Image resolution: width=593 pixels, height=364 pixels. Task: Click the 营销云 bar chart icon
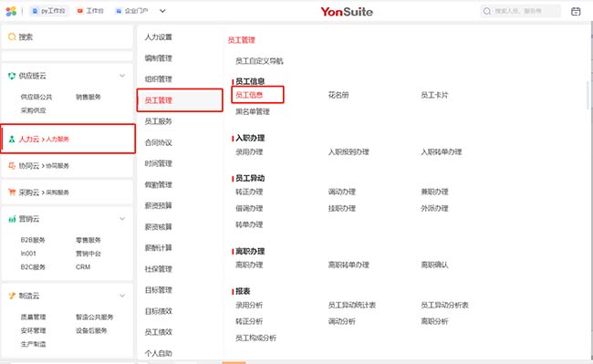pos(12,219)
